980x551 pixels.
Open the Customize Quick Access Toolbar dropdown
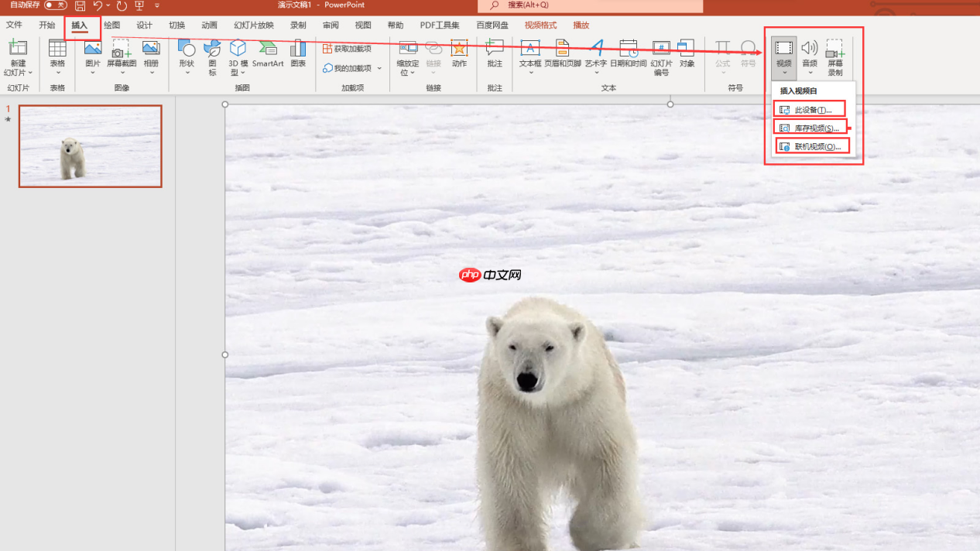157,5
